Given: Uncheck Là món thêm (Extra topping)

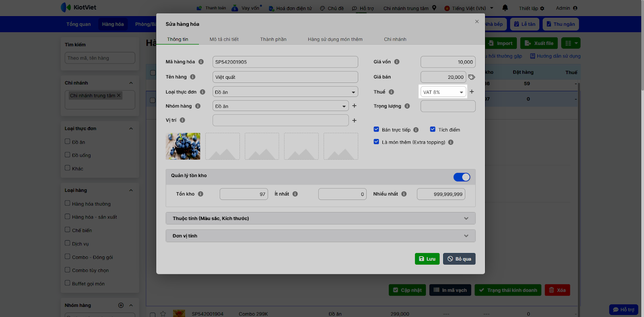Looking at the screenshot, I should (x=376, y=142).
